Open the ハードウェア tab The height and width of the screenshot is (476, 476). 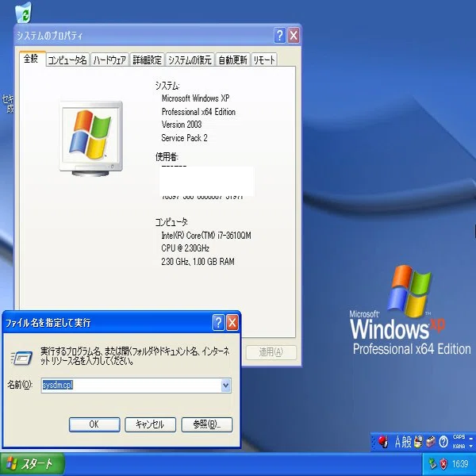coord(109,59)
